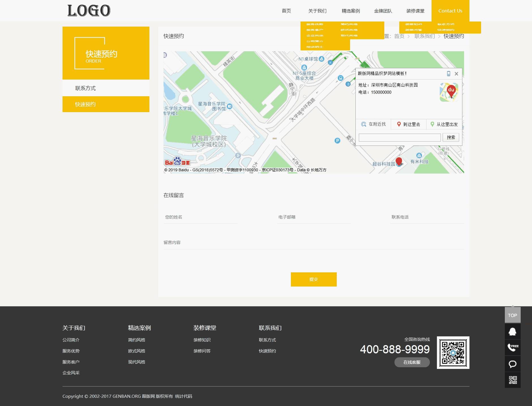Click the LOGO image in header
Image resolution: width=532 pixels, height=406 pixels.
89,11
